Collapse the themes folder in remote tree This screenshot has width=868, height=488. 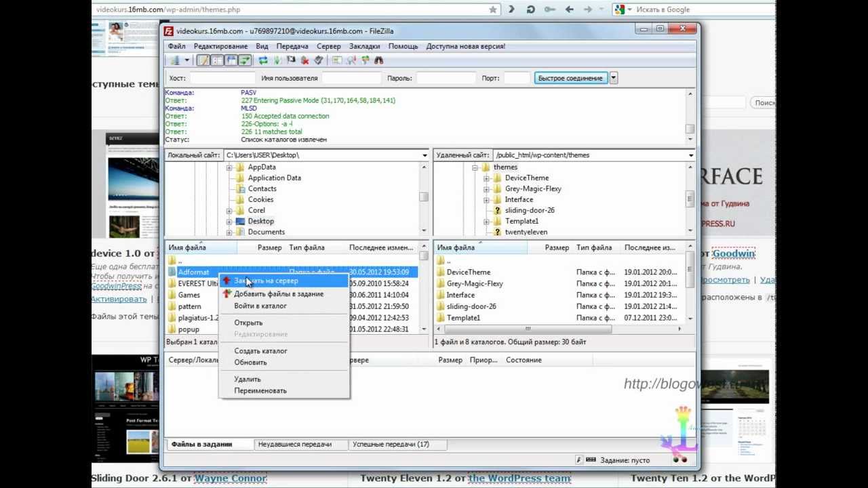(475, 167)
